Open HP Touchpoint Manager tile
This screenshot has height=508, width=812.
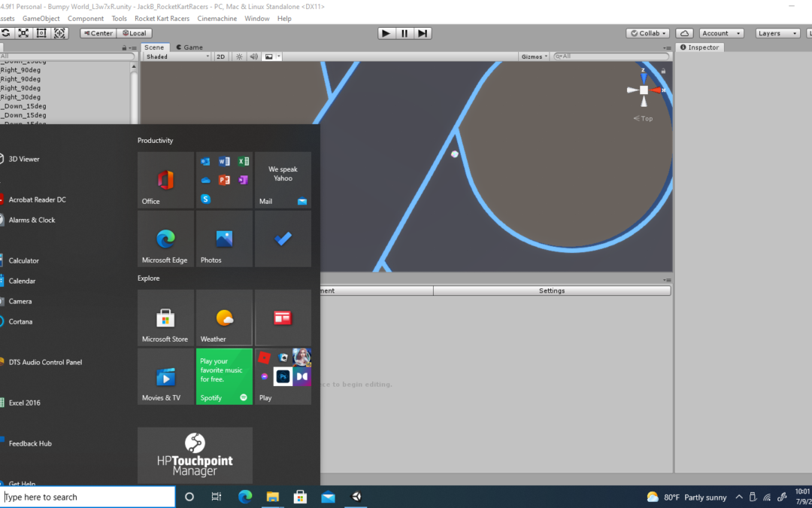point(195,455)
